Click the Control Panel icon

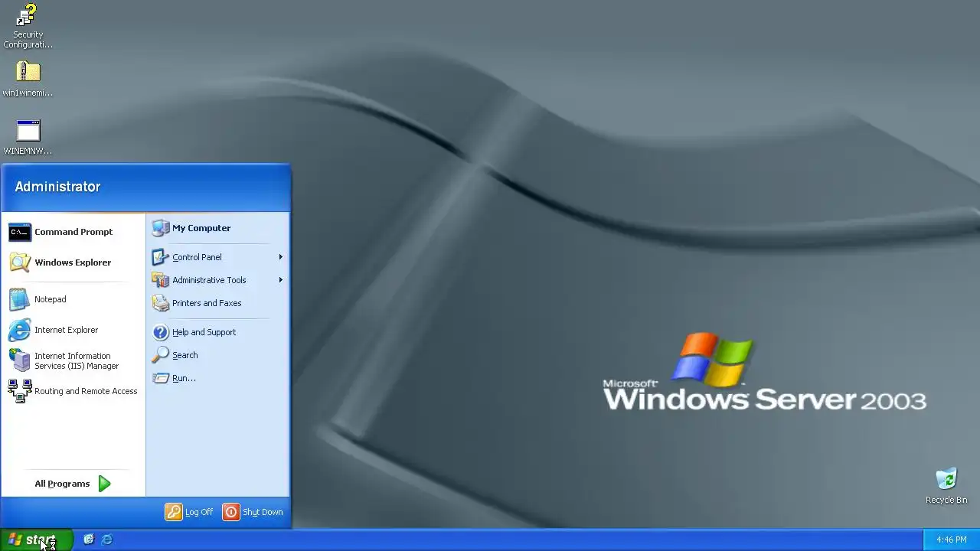[160, 257]
